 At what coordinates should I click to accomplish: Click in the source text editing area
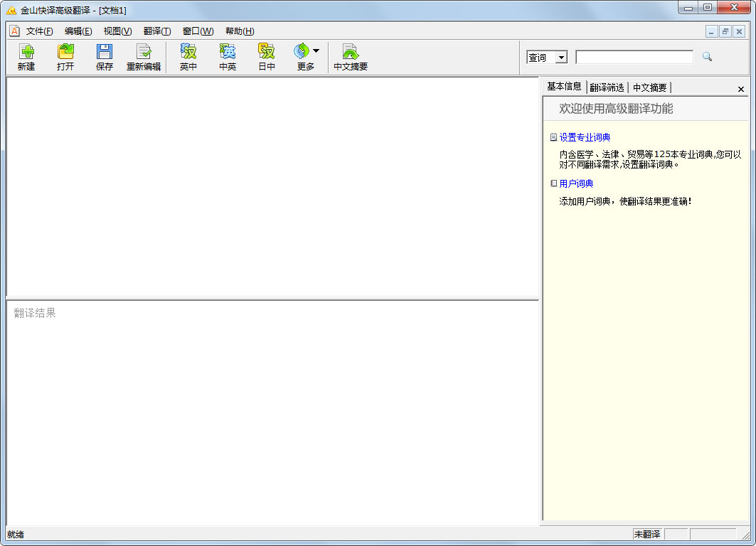[x=272, y=186]
